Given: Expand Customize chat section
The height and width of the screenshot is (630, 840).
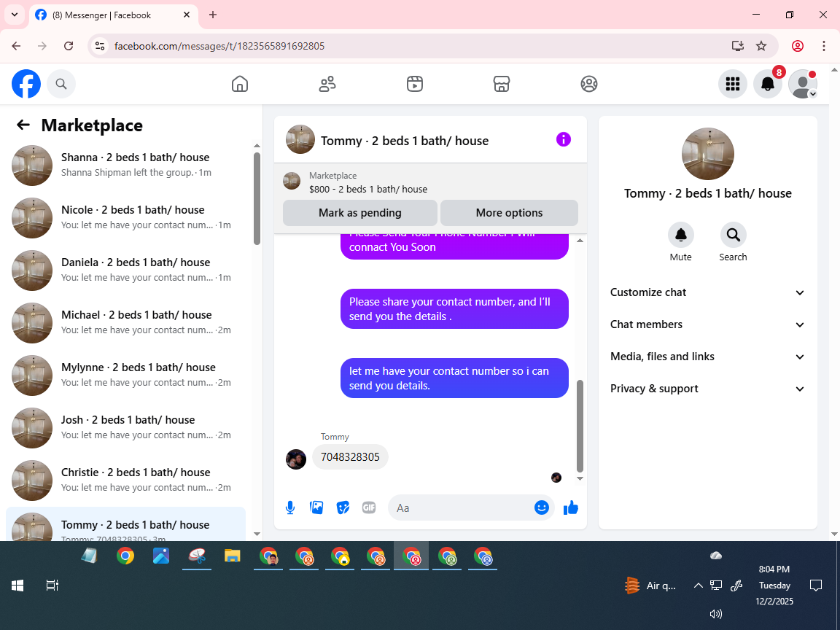Looking at the screenshot, I should 707,292.
